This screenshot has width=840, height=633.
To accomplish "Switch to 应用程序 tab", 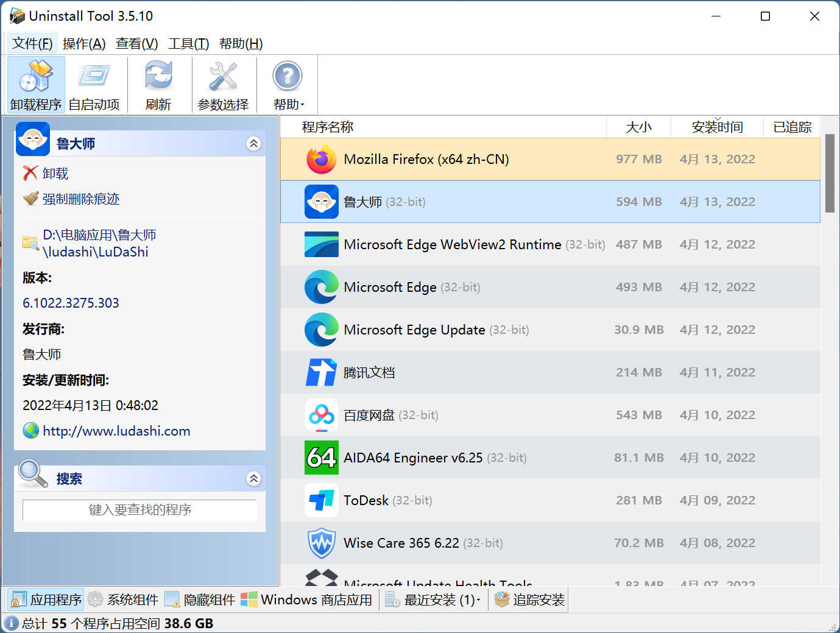I will coord(46,599).
